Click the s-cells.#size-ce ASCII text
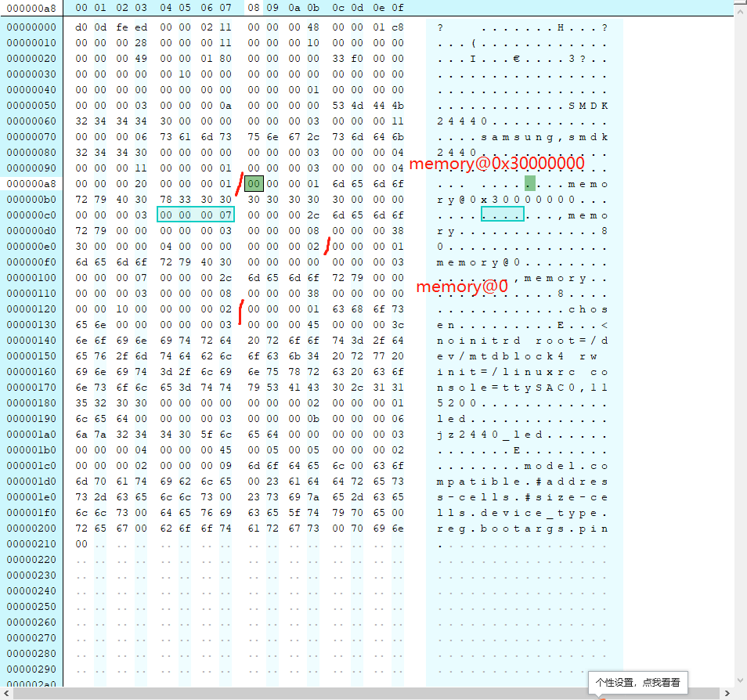 (522, 497)
